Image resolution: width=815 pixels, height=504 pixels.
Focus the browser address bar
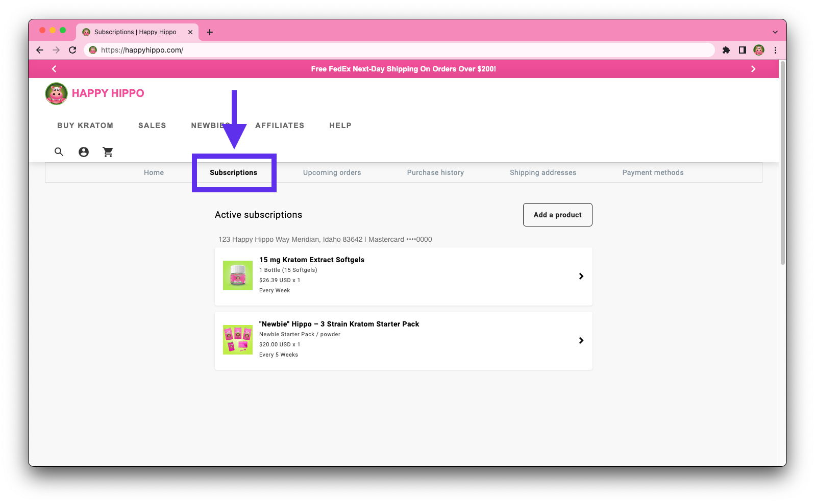coord(398,50)
